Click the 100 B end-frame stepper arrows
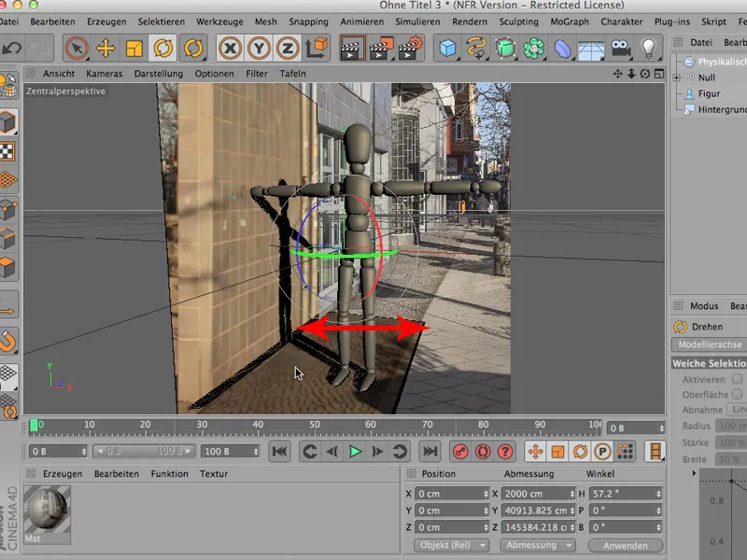The height and width of the screenshot is (560, 747). pyautogui.click(x=256, y=451)
